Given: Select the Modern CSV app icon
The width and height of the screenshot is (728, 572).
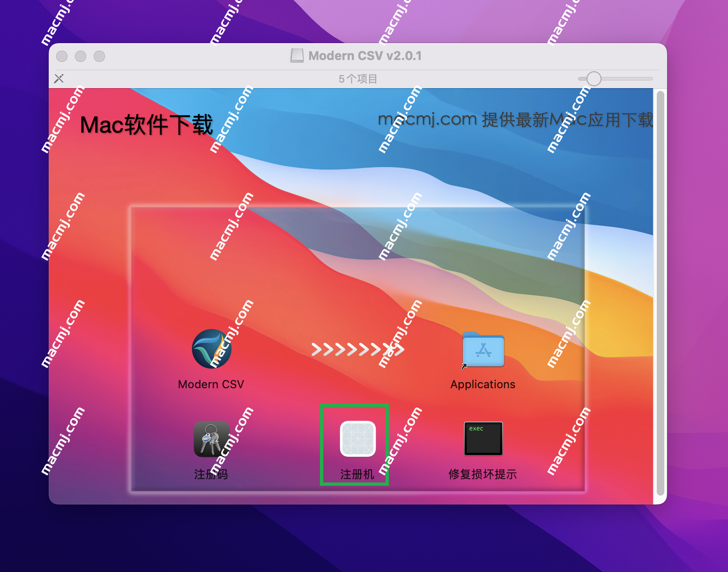Looking at the screenshot, I should 212,349.
